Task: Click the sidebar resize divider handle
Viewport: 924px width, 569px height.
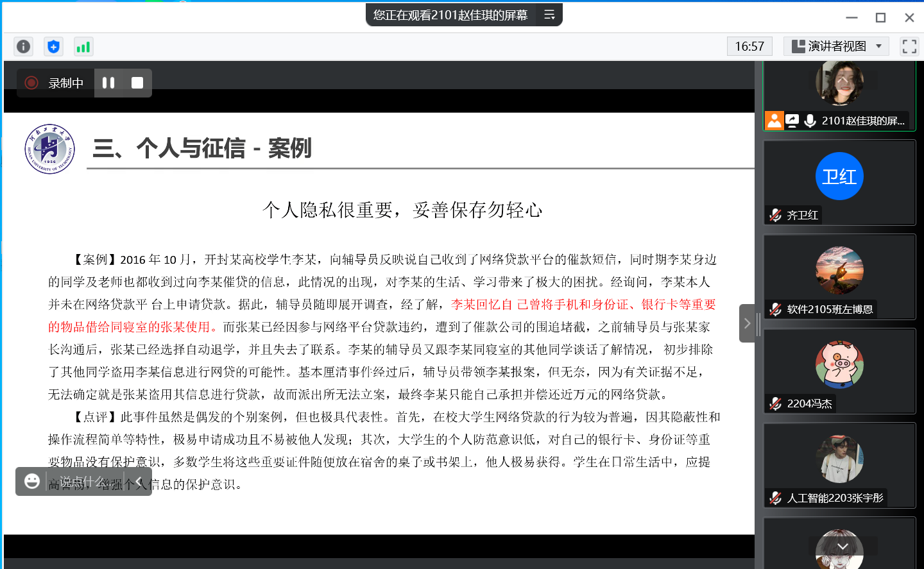Action: [758, 324]
